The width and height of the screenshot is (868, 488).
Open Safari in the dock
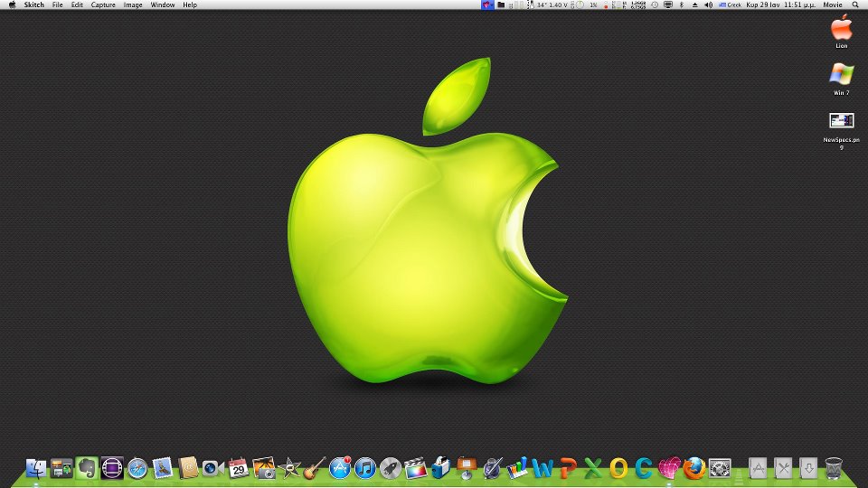click(137, 469)
